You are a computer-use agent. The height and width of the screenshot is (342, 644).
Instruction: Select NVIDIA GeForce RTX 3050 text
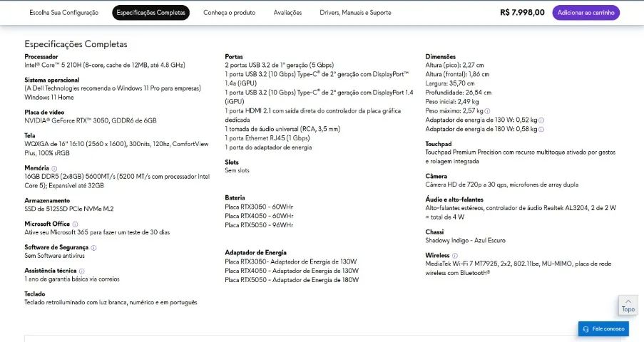click(x=91, y=120)
